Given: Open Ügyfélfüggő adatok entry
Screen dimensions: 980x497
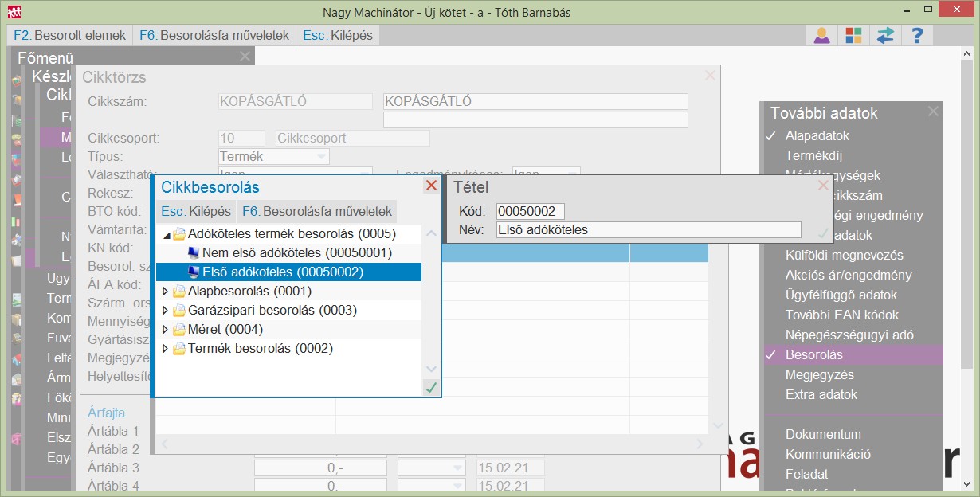Looking at the screenshot, I should click(841, 295).
